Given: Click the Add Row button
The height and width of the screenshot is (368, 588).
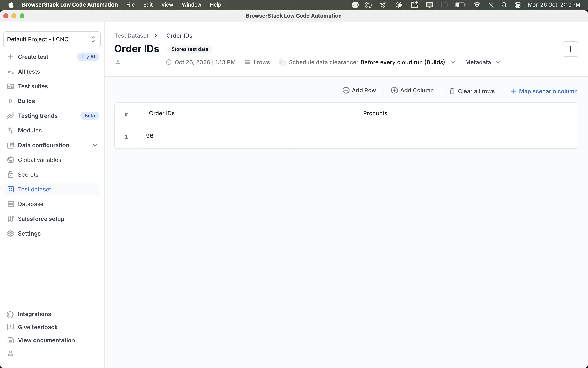Looking at the screenshot, I should pyautogui.click(x=359, y=90).
